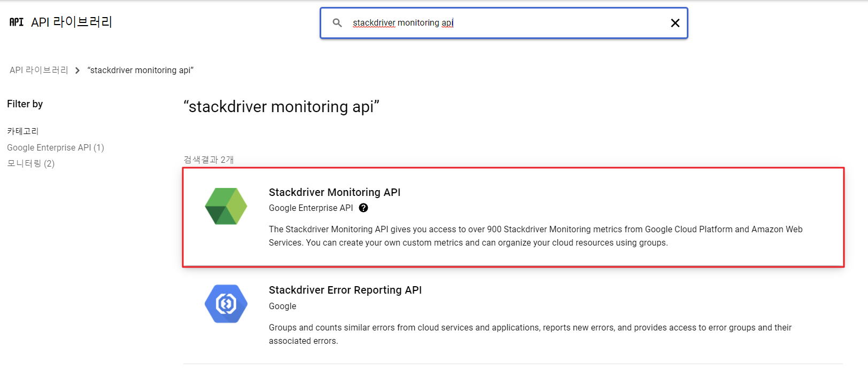This screenshot has height=378, width=868.
Task: Click the Stackdriver Monitoring API description text
Action: click(534, 236)
